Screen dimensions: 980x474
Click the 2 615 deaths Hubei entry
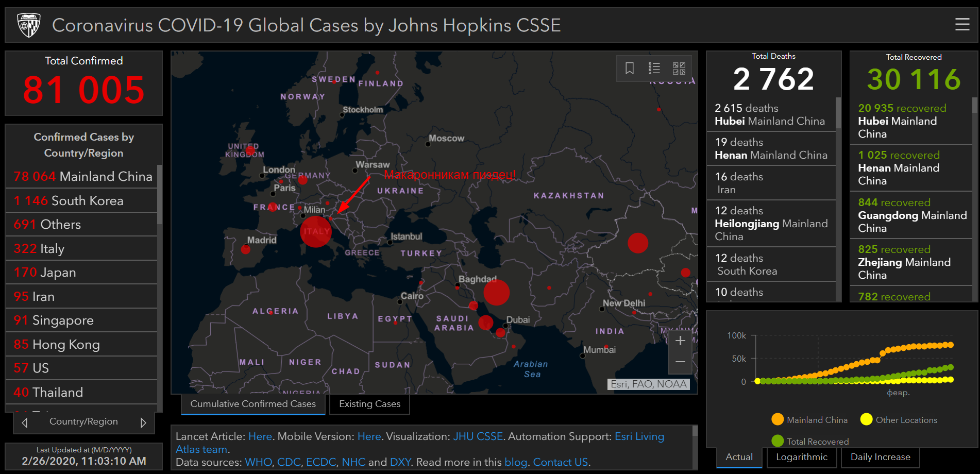pyautogui.click(x=771, y=114)
